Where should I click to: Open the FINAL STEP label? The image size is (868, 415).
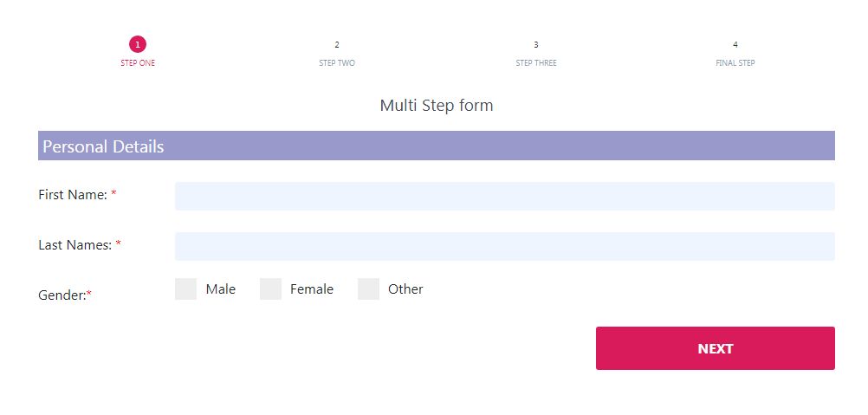click(x=735, y=63)
